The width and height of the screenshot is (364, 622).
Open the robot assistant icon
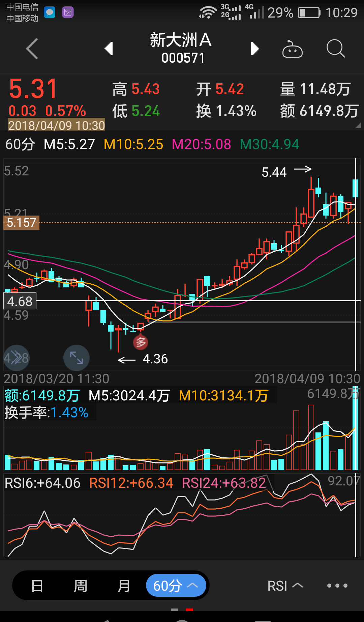(292, 49)
